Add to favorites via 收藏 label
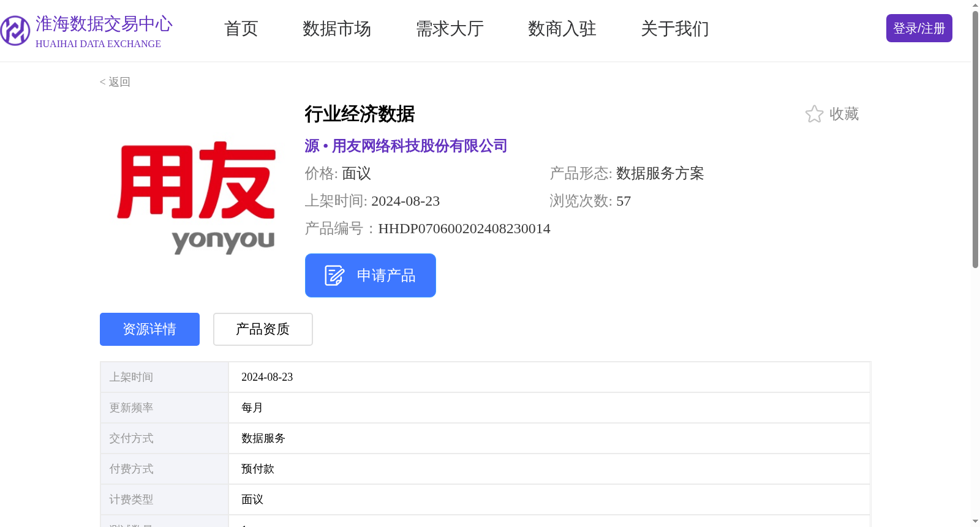Viewport: 980px width, 527px height. pyautogui.click(x=844, y=114)
